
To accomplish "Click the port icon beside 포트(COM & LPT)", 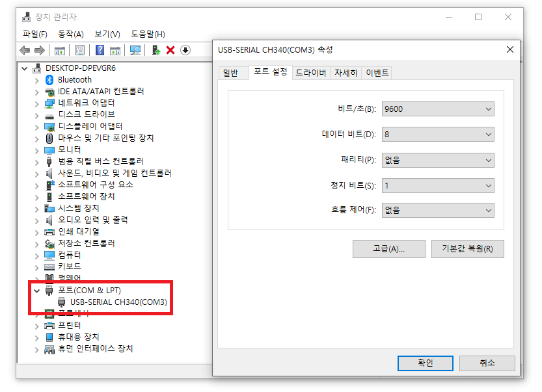I will tap(49, 291).
